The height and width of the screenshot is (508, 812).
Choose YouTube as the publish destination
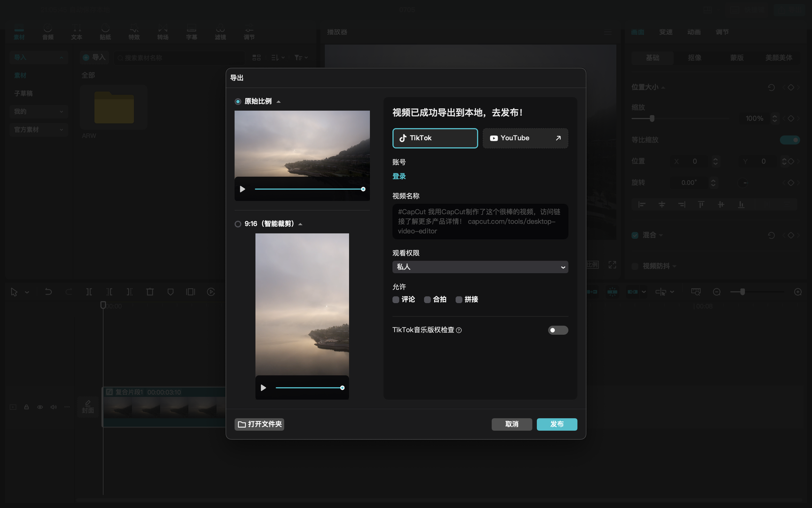coord(525,138)
